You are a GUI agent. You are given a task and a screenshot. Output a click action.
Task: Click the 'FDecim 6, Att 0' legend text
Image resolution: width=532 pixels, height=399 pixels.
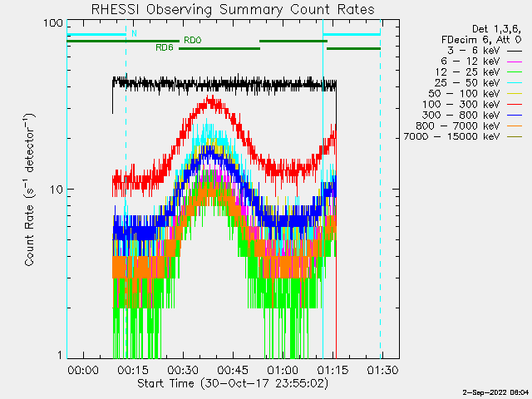coord(481,40)
